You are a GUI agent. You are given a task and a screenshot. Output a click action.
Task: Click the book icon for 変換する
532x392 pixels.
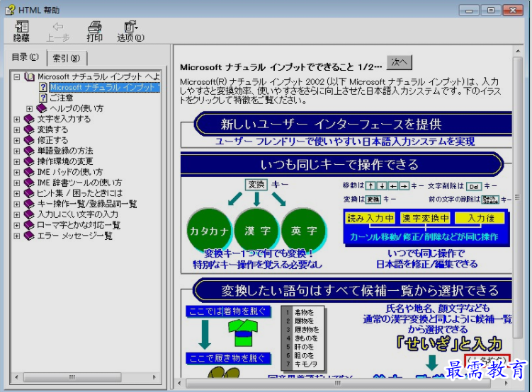click(29, 129)
